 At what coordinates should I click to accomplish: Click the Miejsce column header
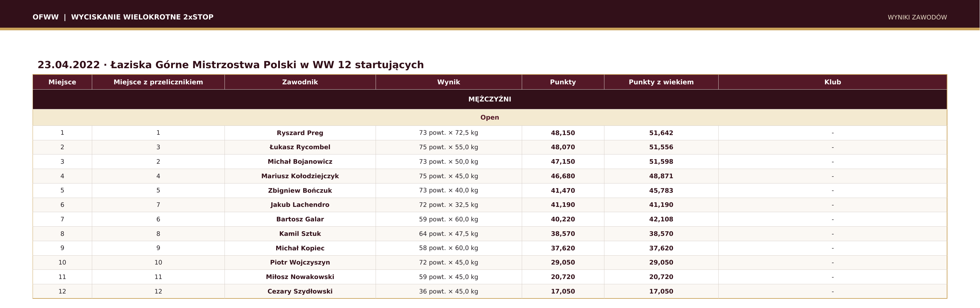click(x=63, y=82)
